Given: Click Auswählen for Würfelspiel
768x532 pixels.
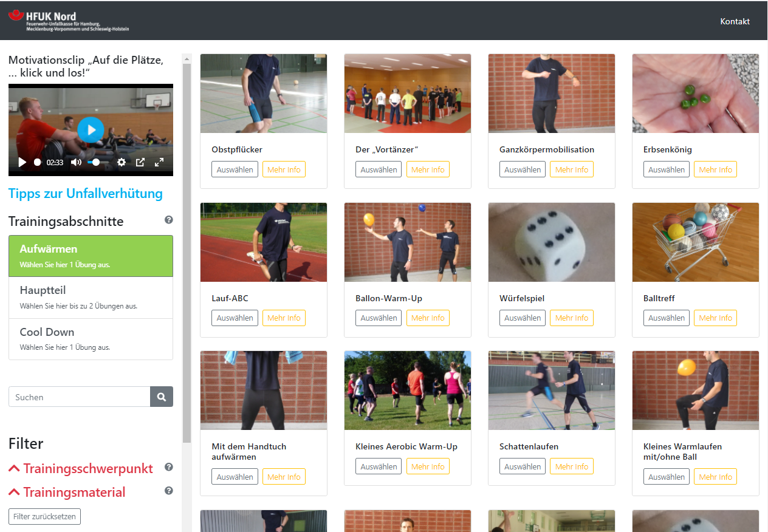Looking at the screenshot, I should click(523, 318).
